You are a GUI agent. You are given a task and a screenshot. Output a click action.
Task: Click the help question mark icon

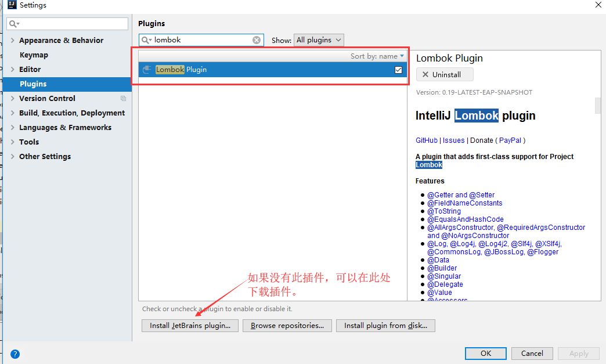[x=15, y=354]
